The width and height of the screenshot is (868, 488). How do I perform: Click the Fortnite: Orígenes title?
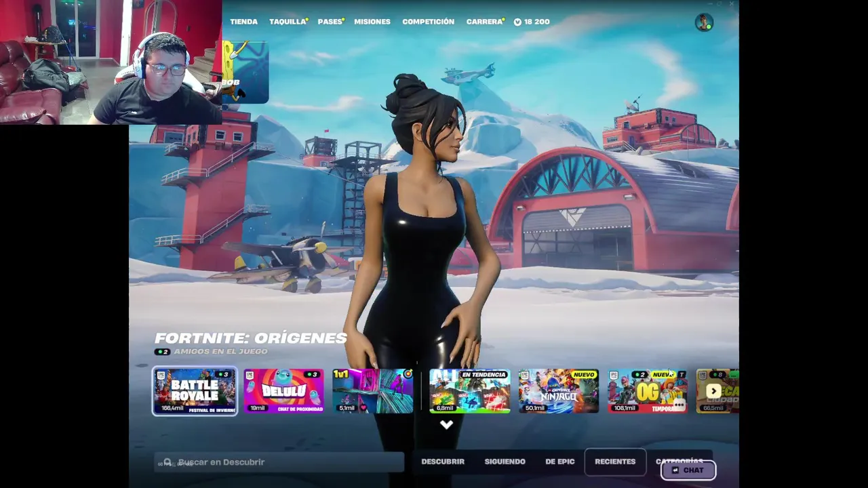(x=251, y=338)
